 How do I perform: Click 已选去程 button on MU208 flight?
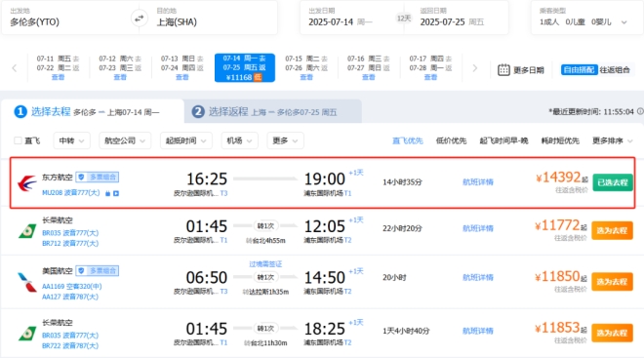613,182
